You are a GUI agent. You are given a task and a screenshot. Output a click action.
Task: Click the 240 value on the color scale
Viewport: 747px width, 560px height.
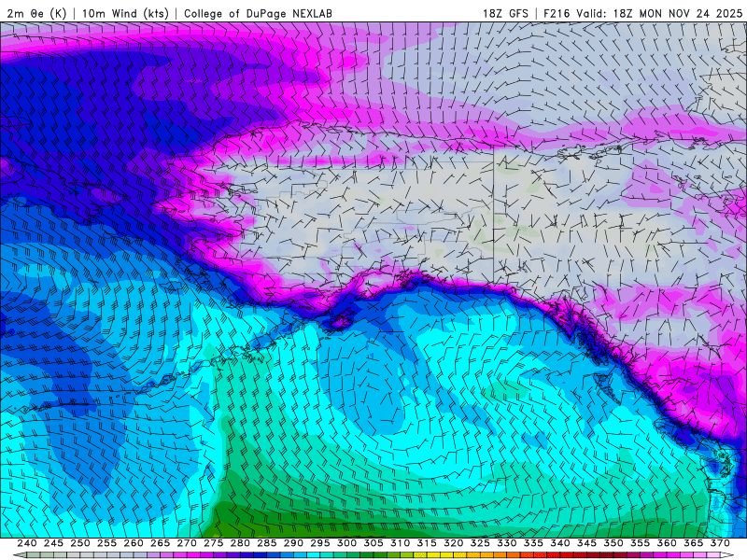[27, 543]
